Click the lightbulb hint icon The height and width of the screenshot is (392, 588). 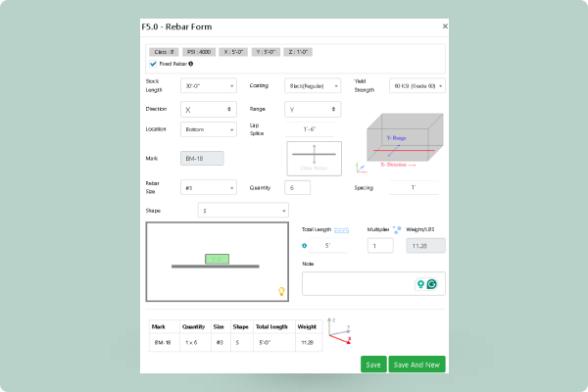[281, 291]
